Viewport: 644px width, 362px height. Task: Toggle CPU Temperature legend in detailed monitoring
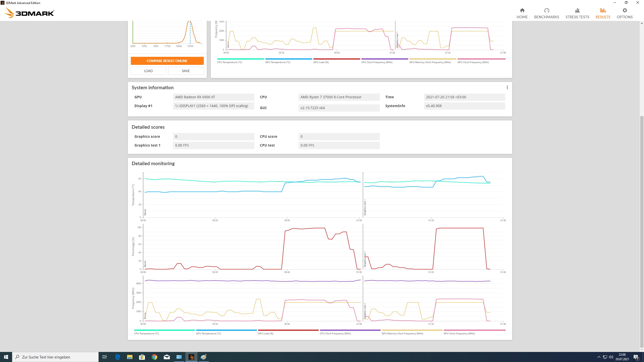[x=146, y=333]
